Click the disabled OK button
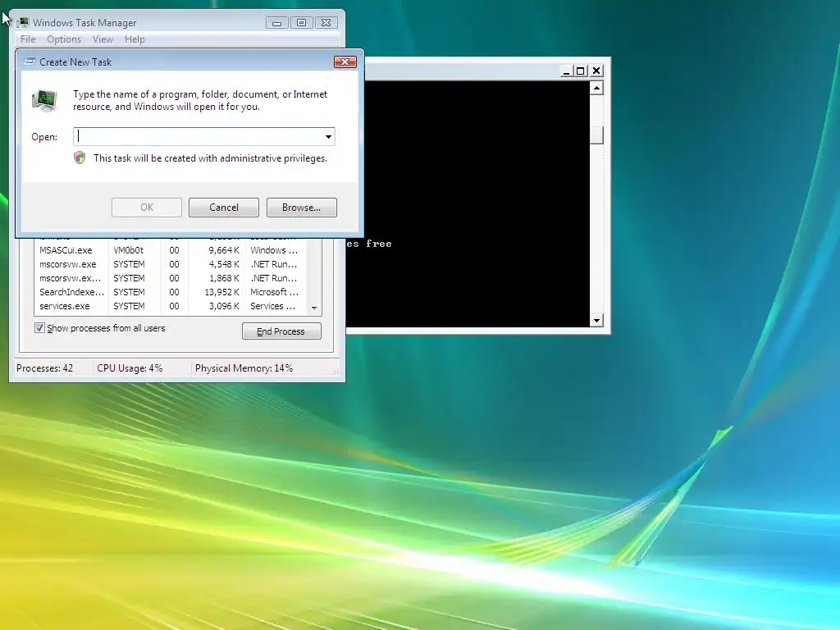Image resolution: width=840 pixels, height=630 pixels. point(147,208)
